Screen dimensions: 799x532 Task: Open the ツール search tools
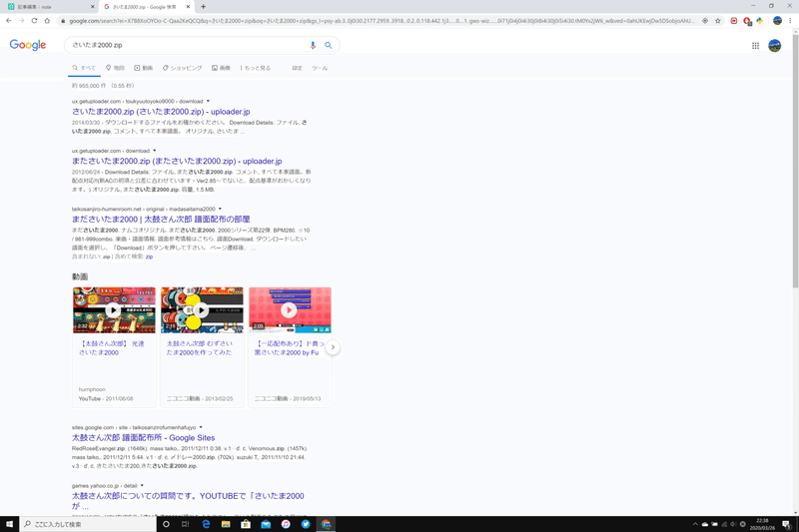(x=320, y=68)
